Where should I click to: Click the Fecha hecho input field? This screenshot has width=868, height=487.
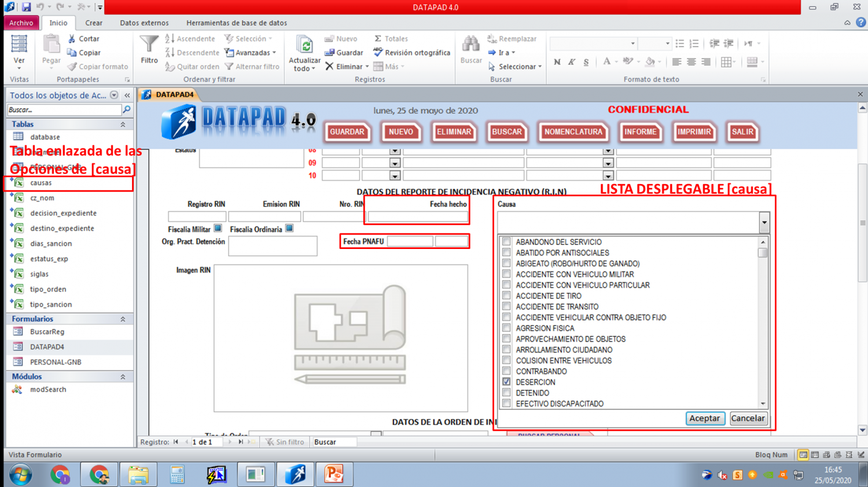pos(418,217)
